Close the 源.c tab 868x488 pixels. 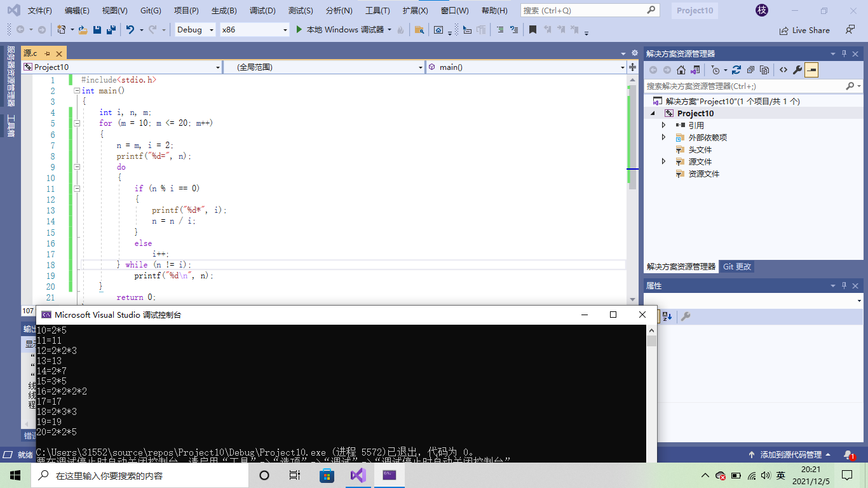tap(58, 53)
